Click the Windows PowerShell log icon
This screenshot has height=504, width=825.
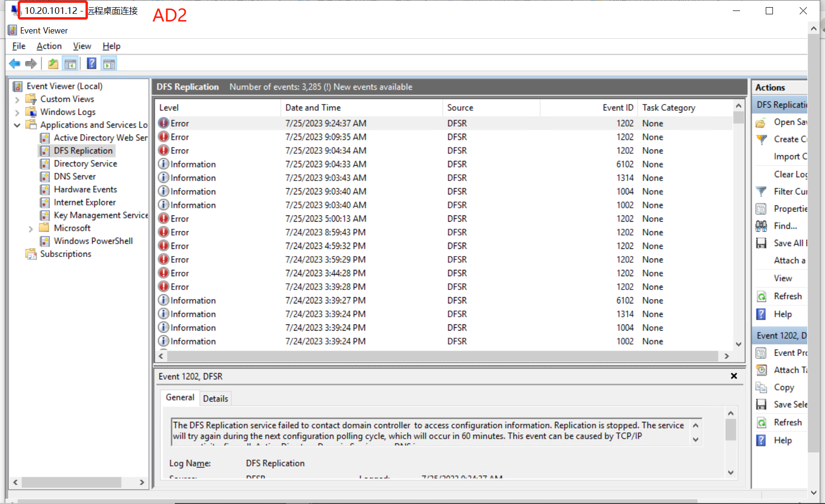(45, 241)
